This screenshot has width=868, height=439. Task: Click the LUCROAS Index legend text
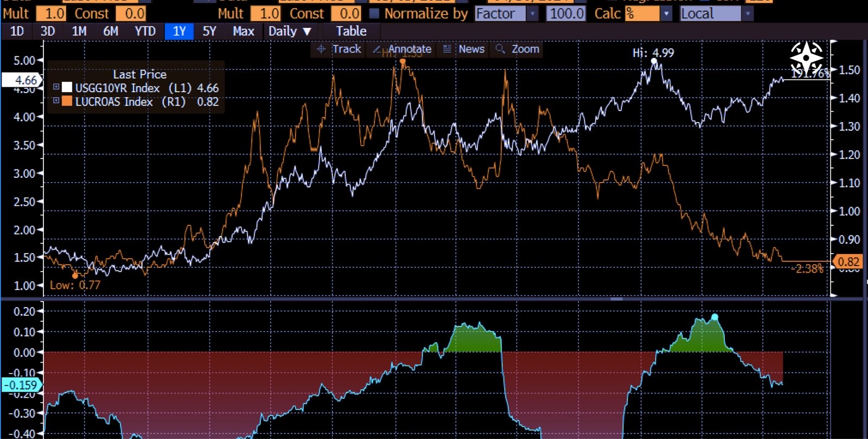114,101
